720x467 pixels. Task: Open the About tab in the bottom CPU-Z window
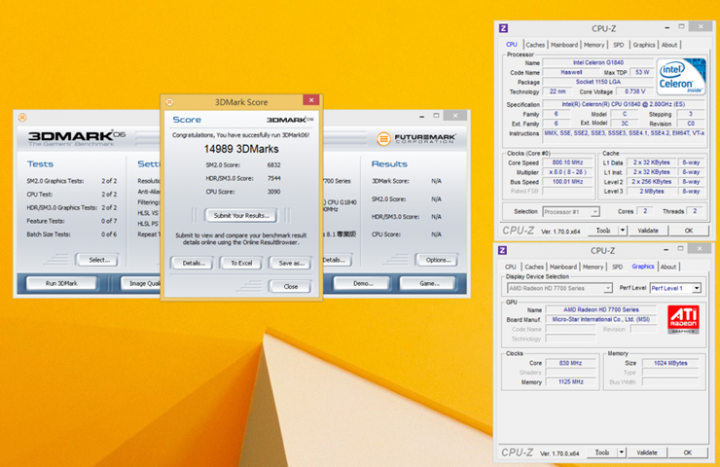tap(669, 267)
